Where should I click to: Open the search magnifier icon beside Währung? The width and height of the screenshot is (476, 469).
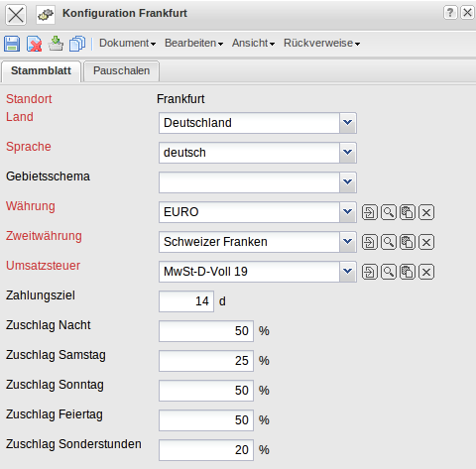[389, 212]
